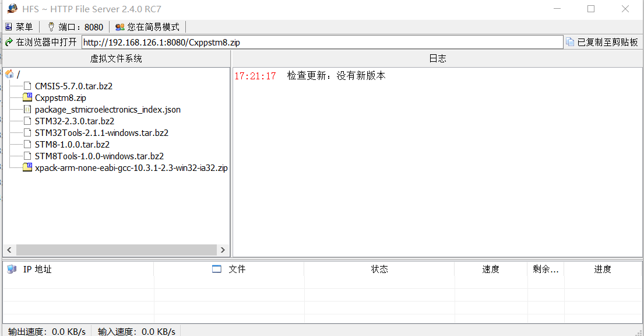Image resolution: width=644 pixels, height=336 pixels.
Task: Click 已复制至剪贴板 copy button
Action: pos(602,42)
